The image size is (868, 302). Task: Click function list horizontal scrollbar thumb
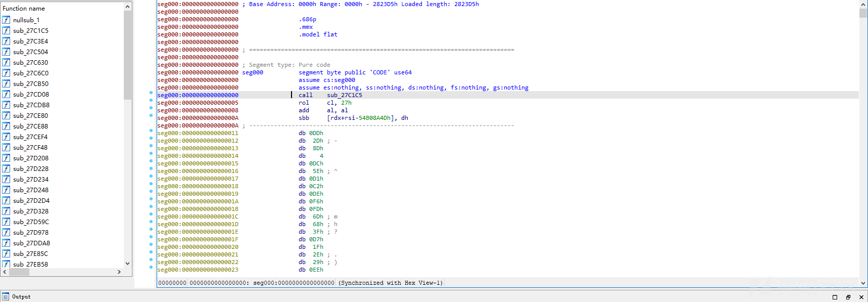point(19,272)
